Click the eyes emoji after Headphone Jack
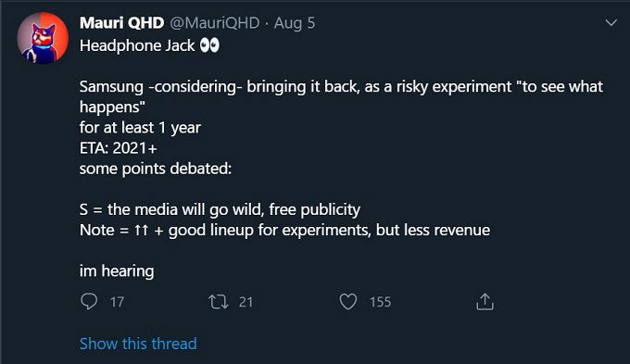630x364 pixels. click(209, 45)
